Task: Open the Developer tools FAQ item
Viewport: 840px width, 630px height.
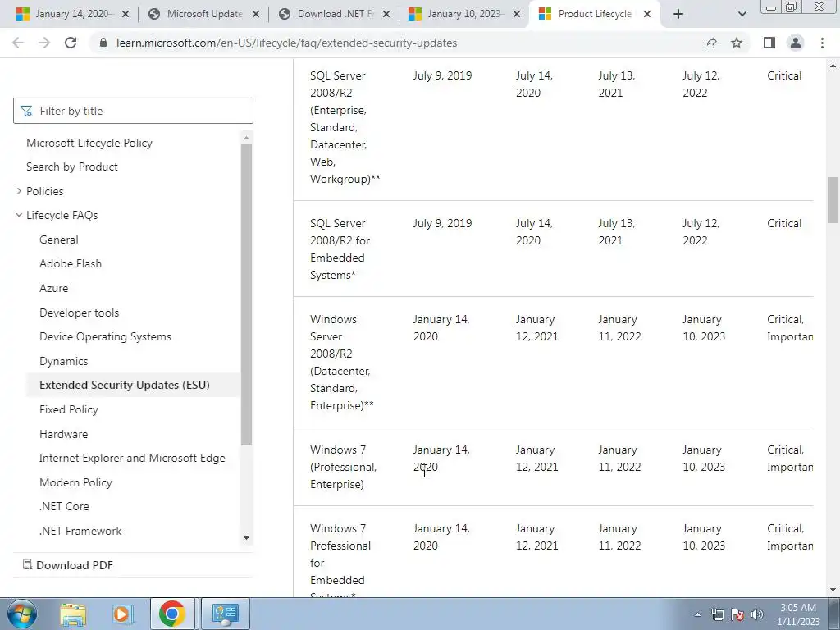Action: pyautogui.click(x=80, y=313)
